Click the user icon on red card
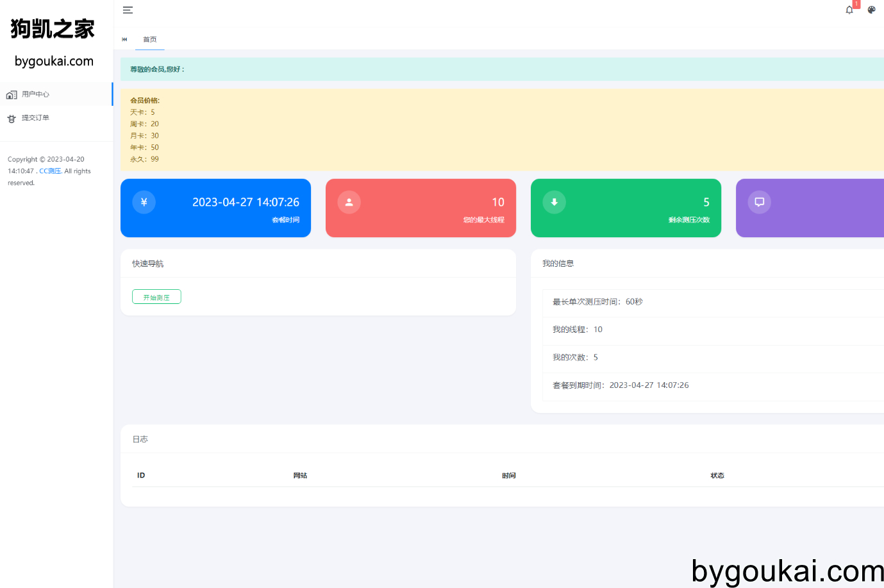The height and width of the screenshot is (588, 884). pos(349,202)
